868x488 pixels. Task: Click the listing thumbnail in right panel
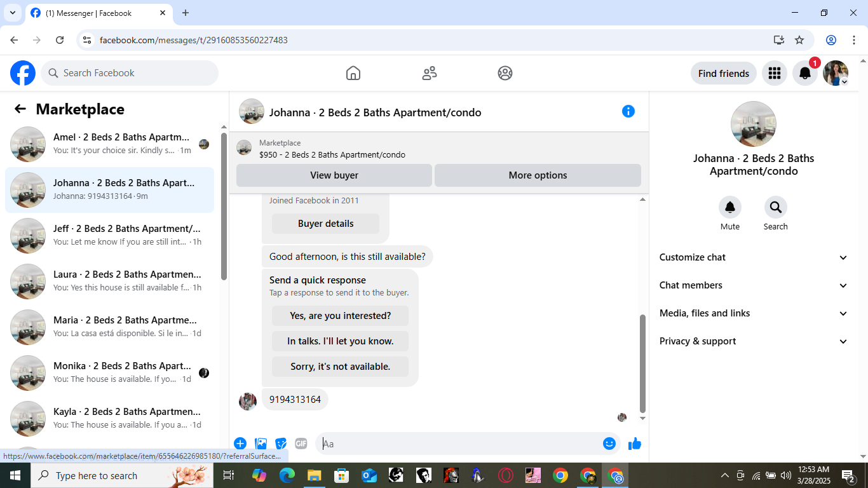tap(754, 124)
